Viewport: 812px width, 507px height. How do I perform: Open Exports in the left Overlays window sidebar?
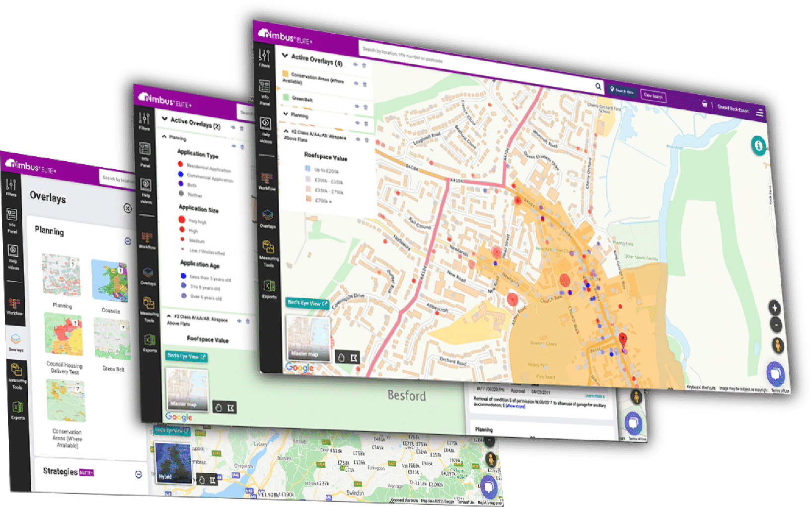click(x=17, y=411)
